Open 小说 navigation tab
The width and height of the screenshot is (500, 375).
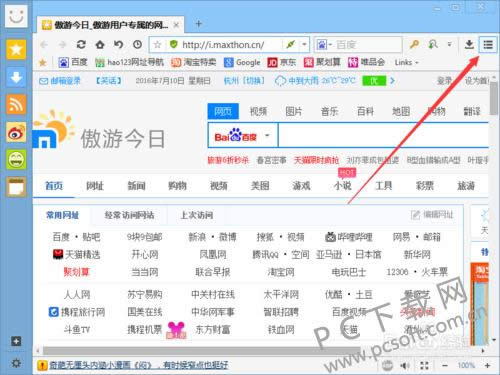click(343, 186)
